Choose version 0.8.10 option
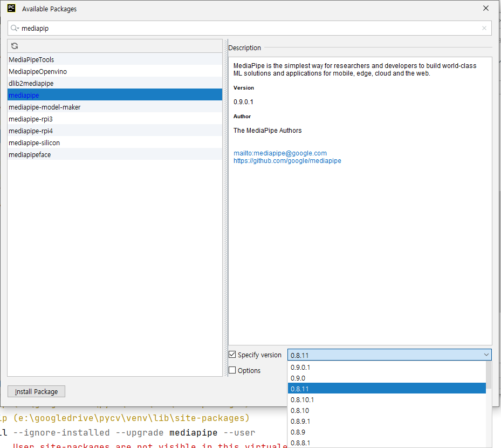The width and height of the screenshot is (501, 448). pos(387,410)
